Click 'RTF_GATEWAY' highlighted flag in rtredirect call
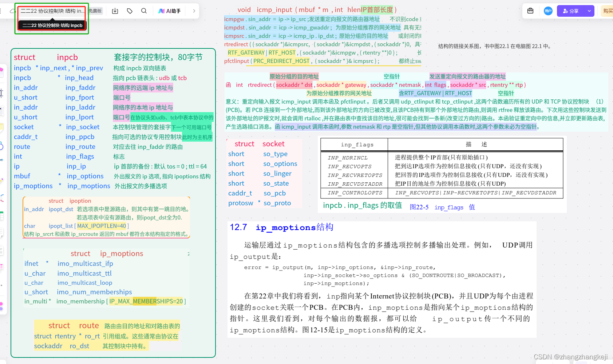Viewport: 613px width, 364px height. coord(246,53)
